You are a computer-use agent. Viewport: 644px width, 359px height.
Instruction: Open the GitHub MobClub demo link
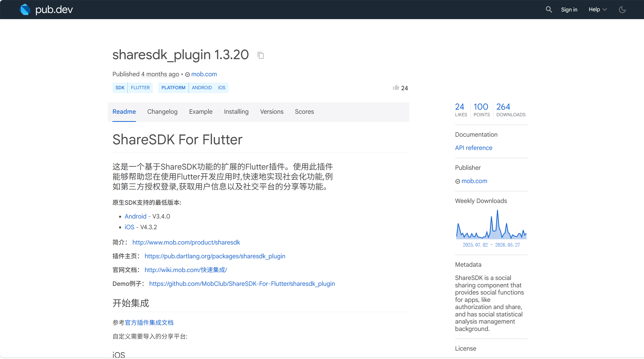pyautogui.click(x=242, y=284)
